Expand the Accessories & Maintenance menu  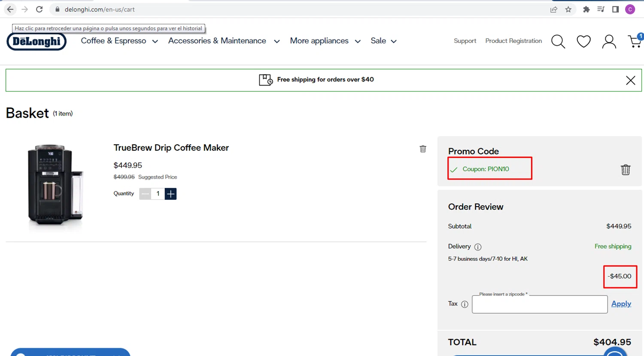point(224,41)
